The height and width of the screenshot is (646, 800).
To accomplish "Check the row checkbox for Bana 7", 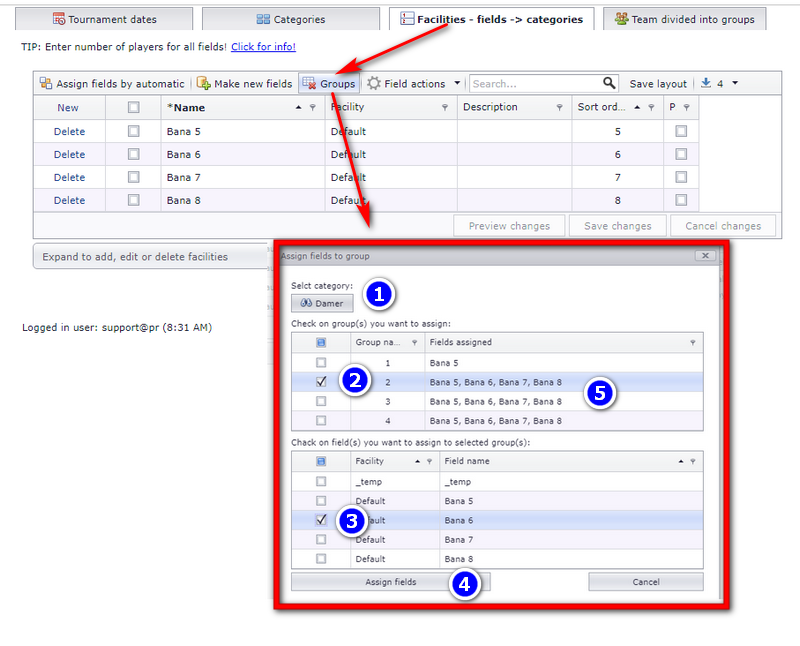I will click(134, 177).
